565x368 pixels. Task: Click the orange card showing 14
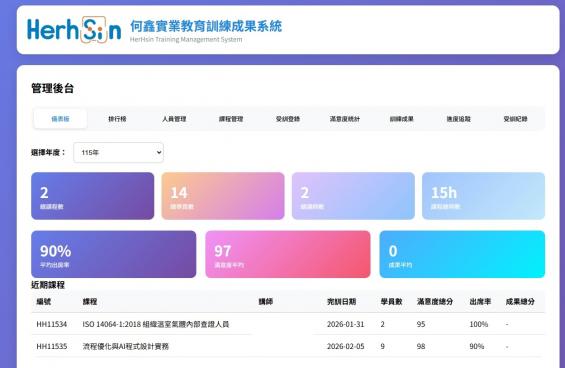[x=223, y=196]
